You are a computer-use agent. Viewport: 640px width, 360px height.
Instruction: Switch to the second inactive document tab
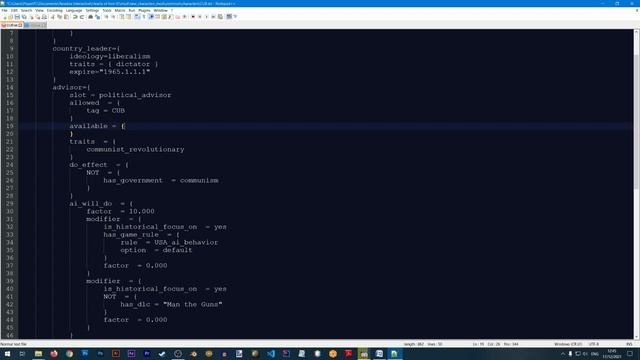click(x=36, y=25)
